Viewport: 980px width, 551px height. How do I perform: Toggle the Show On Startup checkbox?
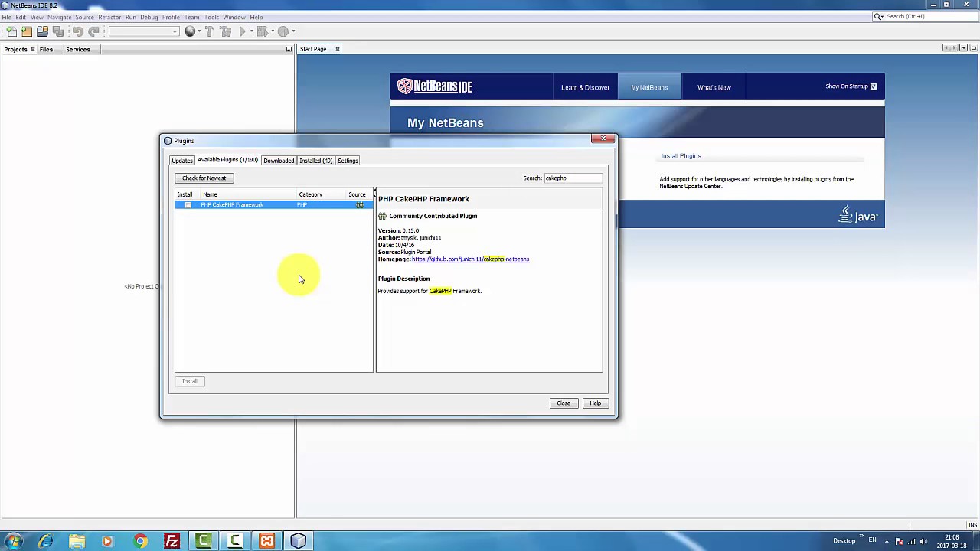pyautogui.click(x=874, y=86)
